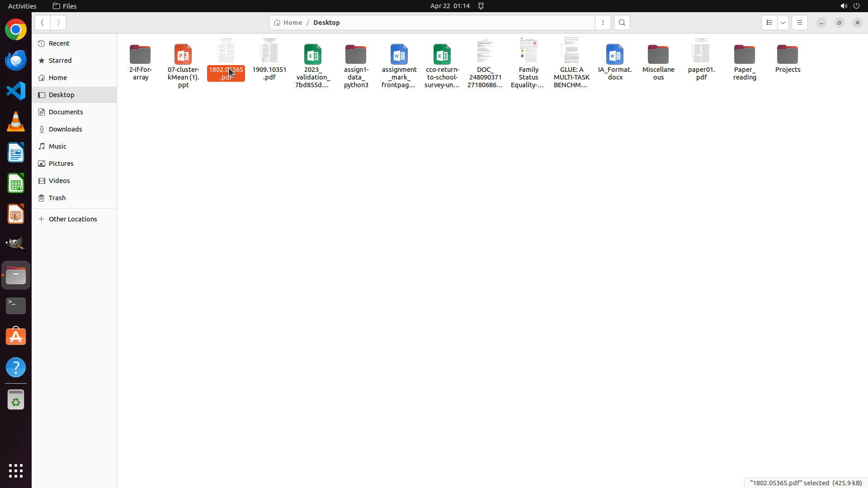Image resolution: width=868 pixels, height=488 pixels.
Task: Click Home in the path bar
Action: pos(288,23)
